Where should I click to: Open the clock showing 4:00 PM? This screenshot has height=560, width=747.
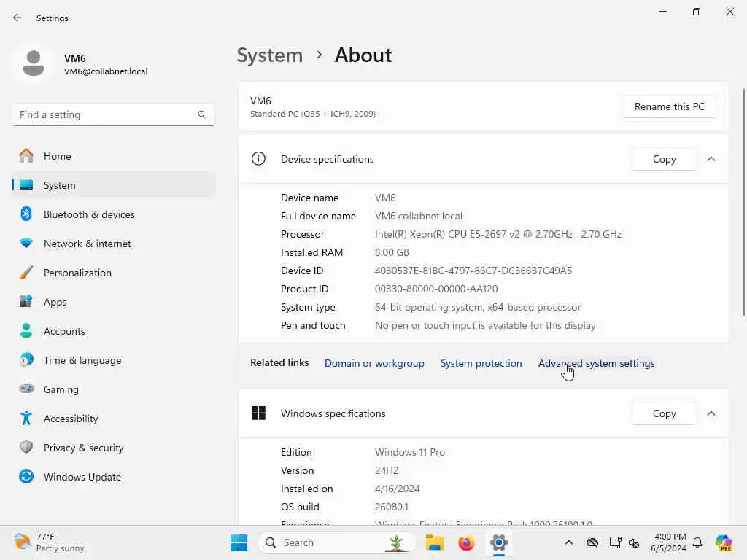(669, 542)
